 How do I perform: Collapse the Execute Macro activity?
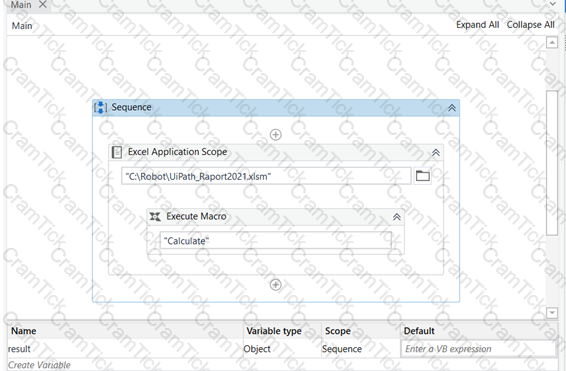[397, 217]
